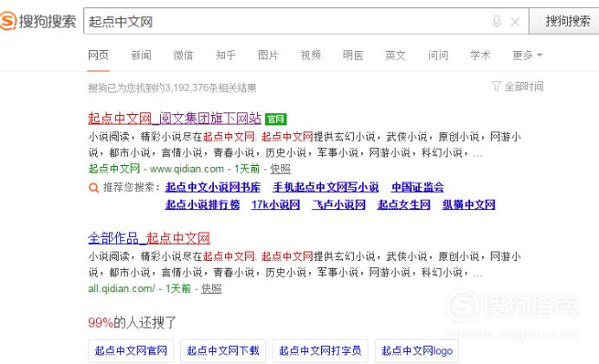The width and height of the screenshot is (599, 364).
Task: Click related search 起点中文网官网
Action: [x=131, y=351]
